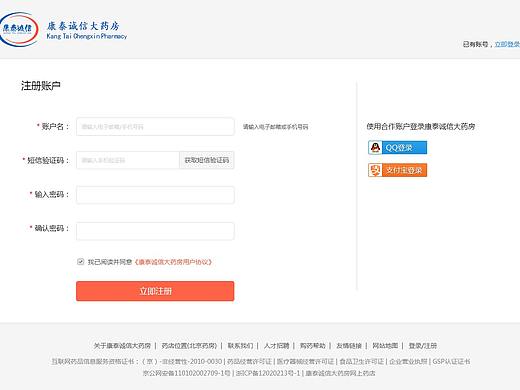520x390 pixels.
Task: Open the 康泰诚信大药房用户协议 link
Action: [173, 262]
